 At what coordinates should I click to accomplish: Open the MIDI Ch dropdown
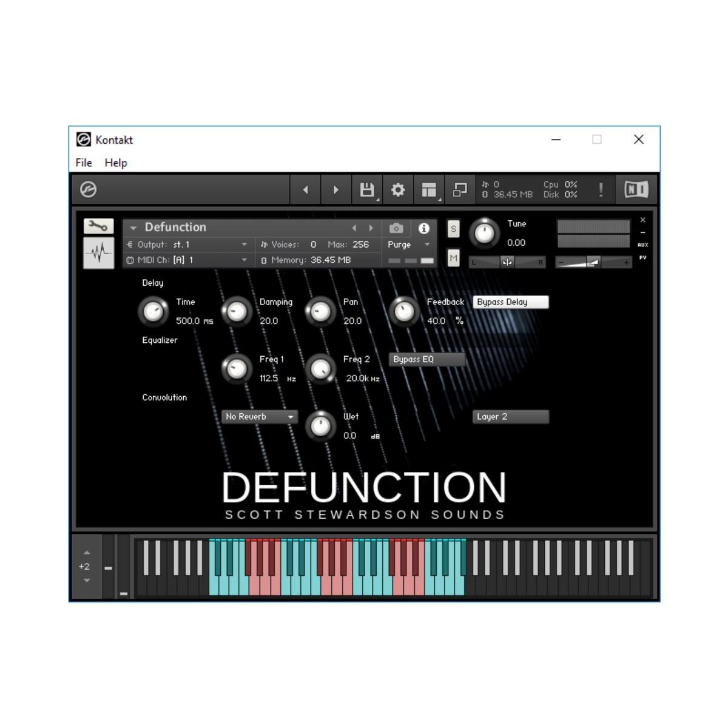[x=187, y=260]
